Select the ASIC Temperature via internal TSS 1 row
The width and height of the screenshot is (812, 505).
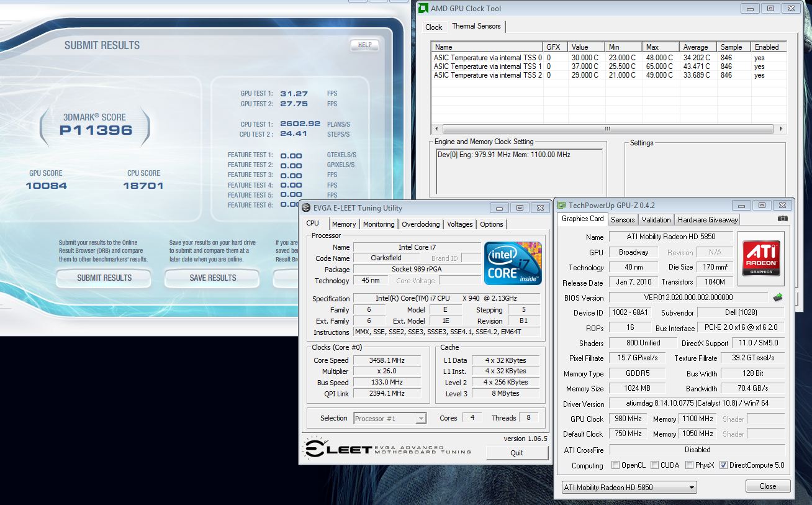coord(608,66)
